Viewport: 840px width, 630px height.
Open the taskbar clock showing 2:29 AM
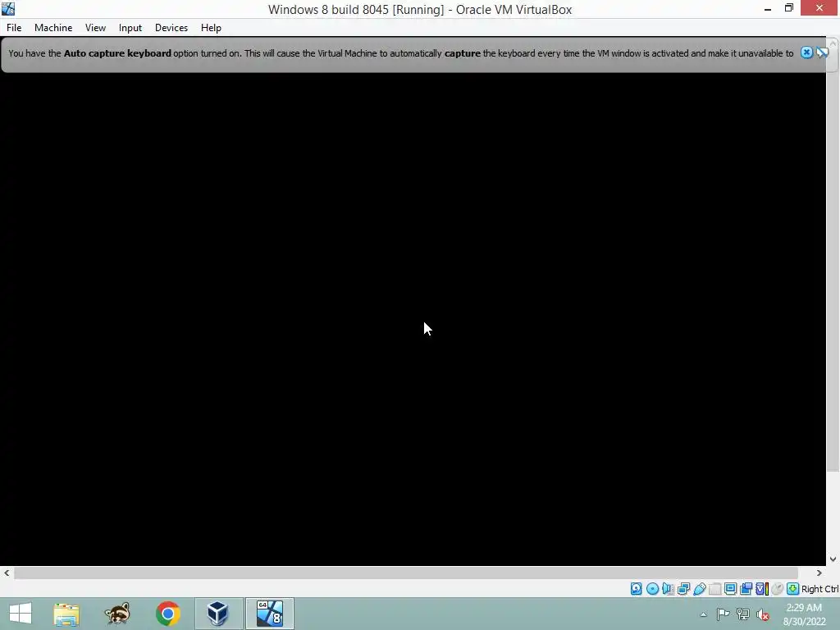pyautogui.click(x=804, y=614)
